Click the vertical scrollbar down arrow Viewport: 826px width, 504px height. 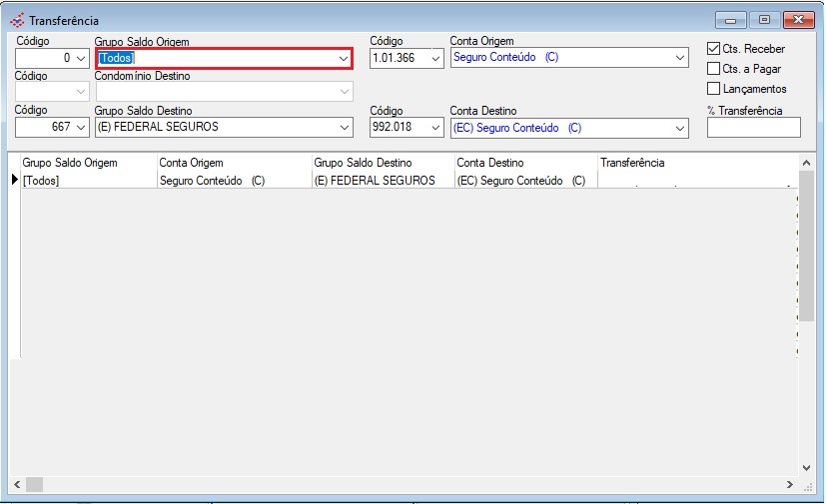[x=807, y=467]
